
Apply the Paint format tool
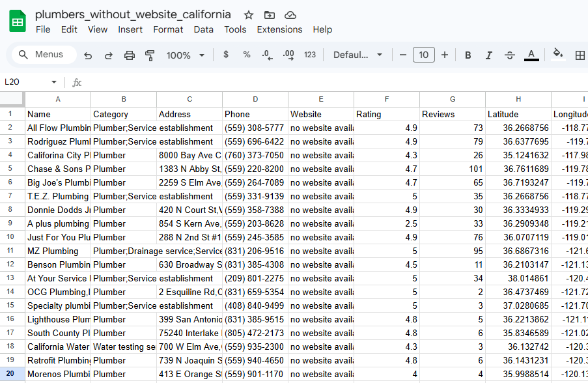point(148,55)
